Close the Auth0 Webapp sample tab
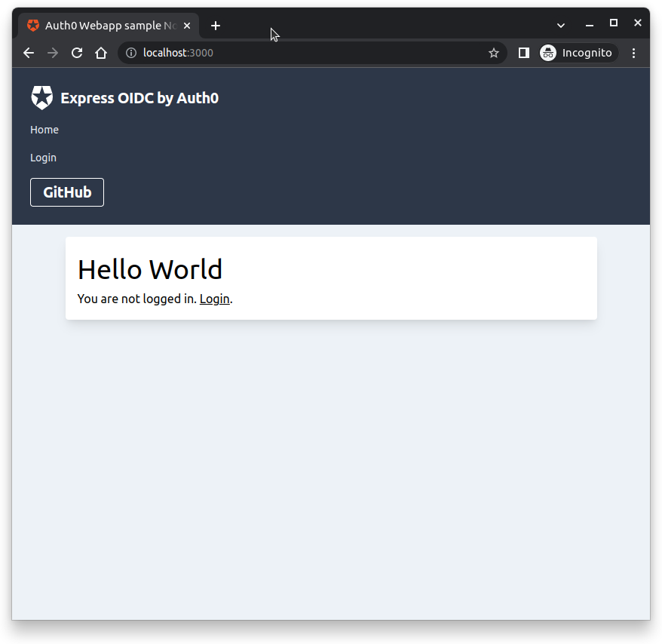Viewport: 662px width, 644px height. click(186, 25)
